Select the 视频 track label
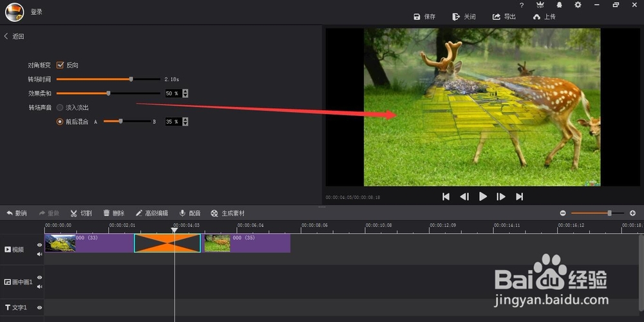The width and height of the screenshot is (644, 322). tap(14, 249)
